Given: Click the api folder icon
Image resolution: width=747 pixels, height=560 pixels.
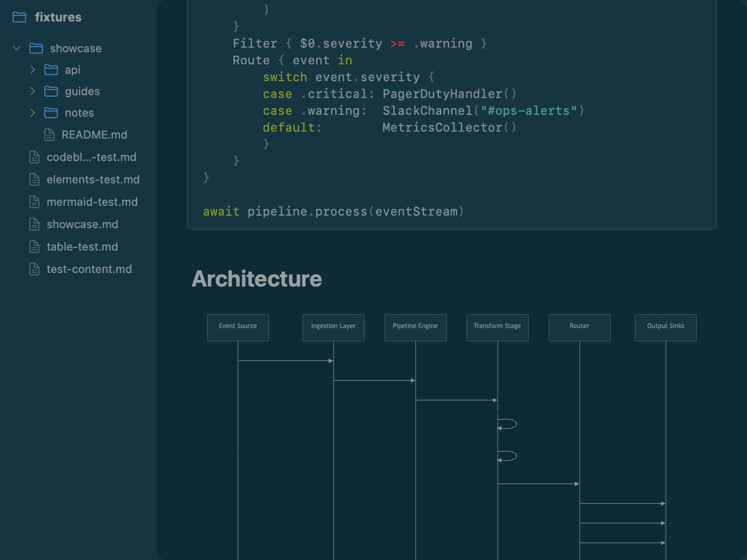Looking at the screenshot, I should [51, 70].
